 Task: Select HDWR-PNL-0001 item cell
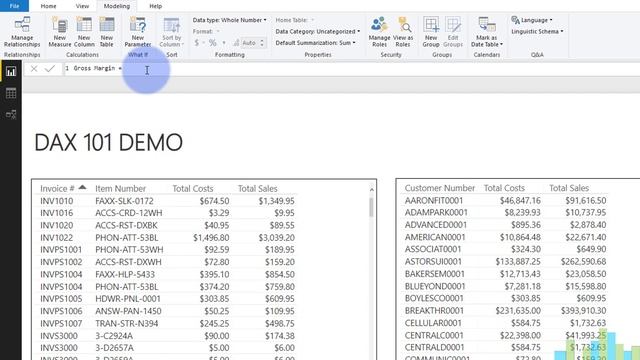click(x=128, y=299)
